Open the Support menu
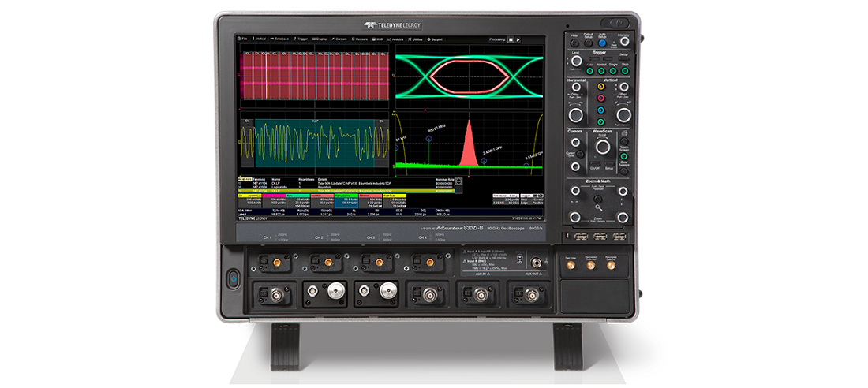 (435, 39)
